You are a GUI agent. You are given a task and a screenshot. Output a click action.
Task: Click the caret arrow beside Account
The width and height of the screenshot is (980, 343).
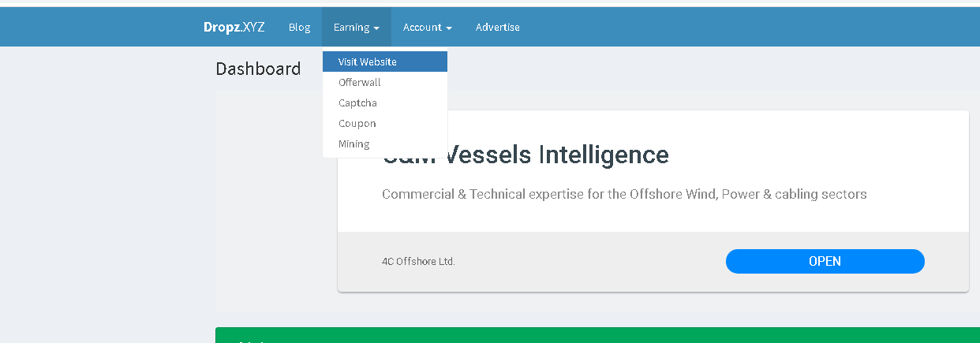pos(449,28)
